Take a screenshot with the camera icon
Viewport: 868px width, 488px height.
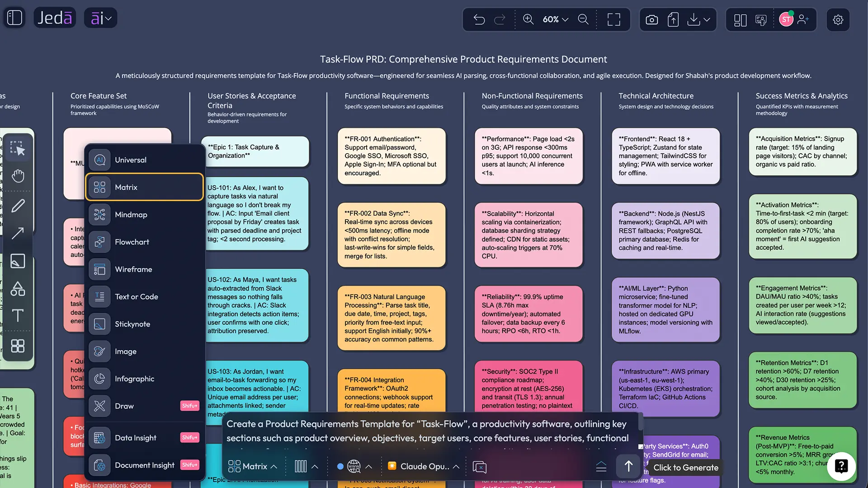[651, 19]
